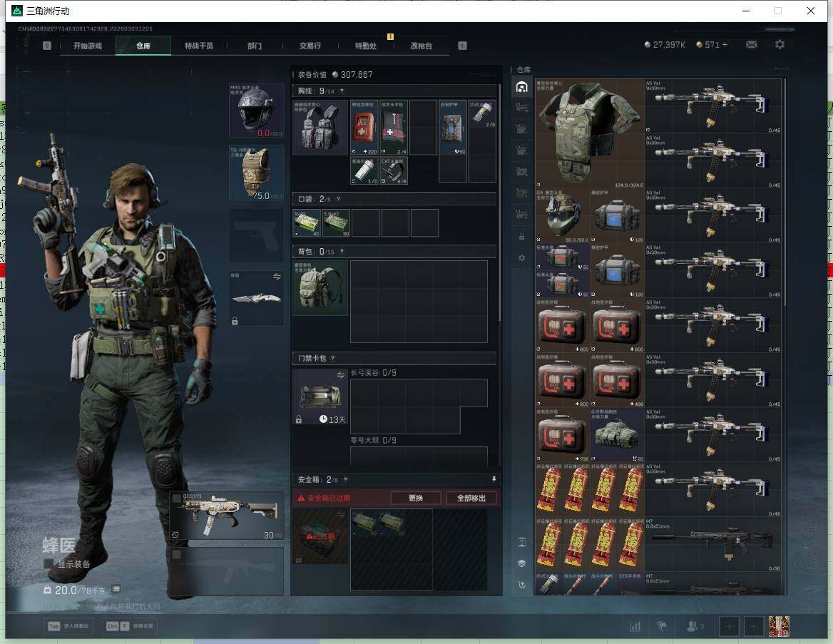This screenshot has width=833, height=644.
Task: Click the lock icon in warehouse sidebar
Action: click(x=521, y=237)
